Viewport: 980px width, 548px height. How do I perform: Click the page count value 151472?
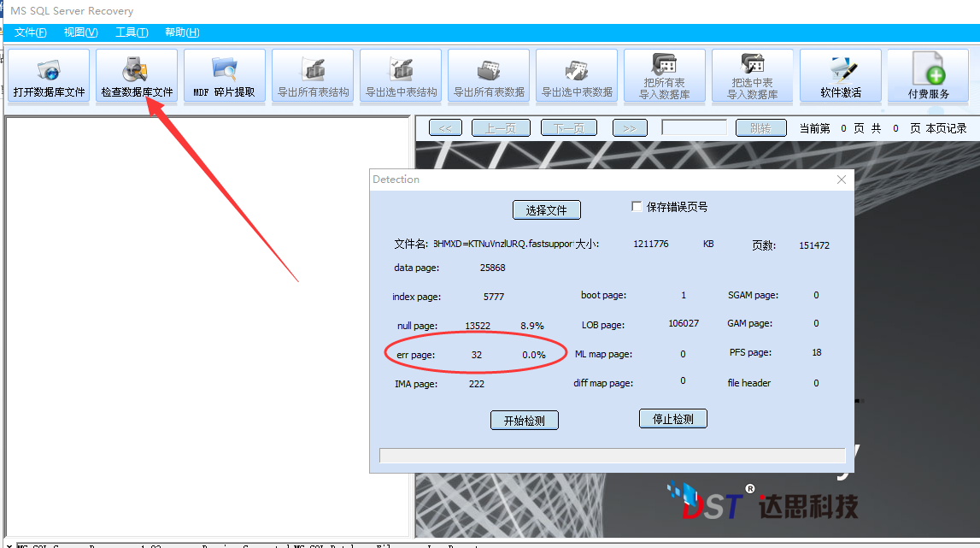coord(814,245)
